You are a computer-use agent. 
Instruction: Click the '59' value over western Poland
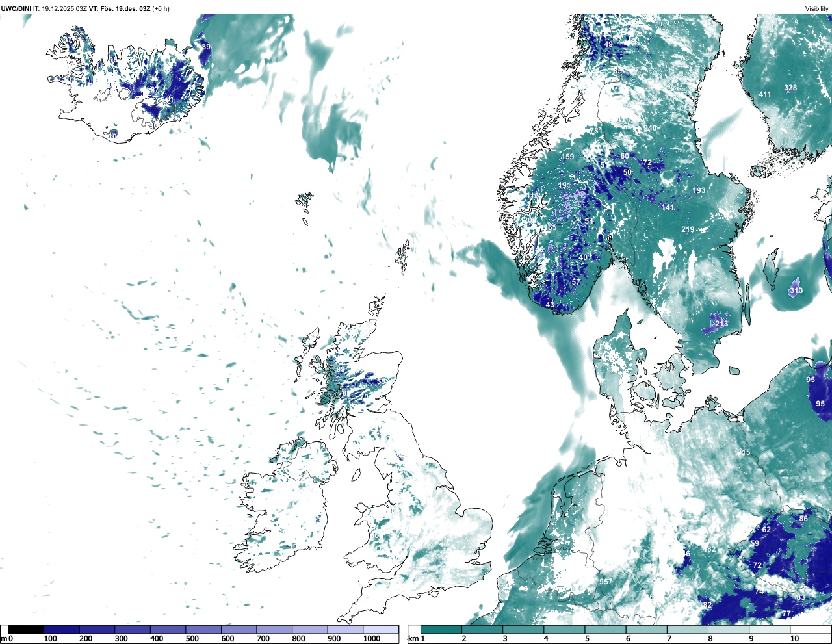(755, 543)
